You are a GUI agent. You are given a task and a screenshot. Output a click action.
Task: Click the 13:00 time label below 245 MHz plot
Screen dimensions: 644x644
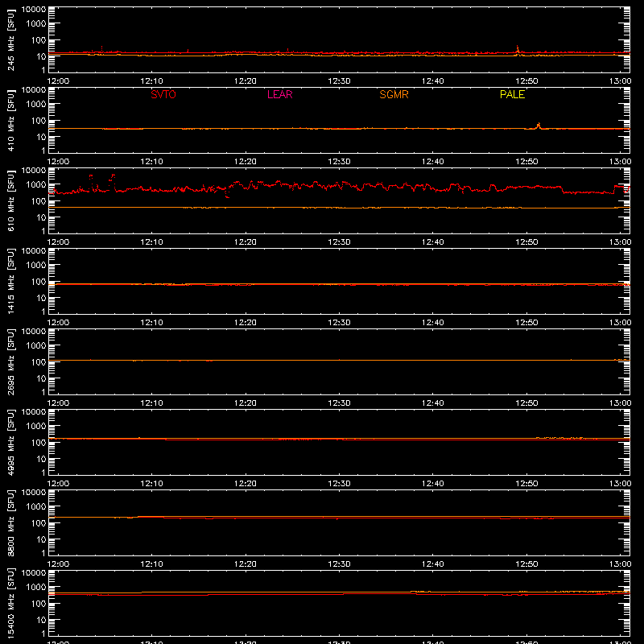(x=620, y=81)
